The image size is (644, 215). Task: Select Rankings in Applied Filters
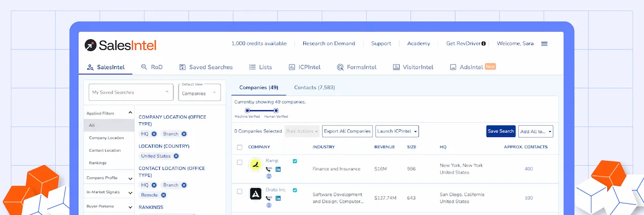[98, 163]
